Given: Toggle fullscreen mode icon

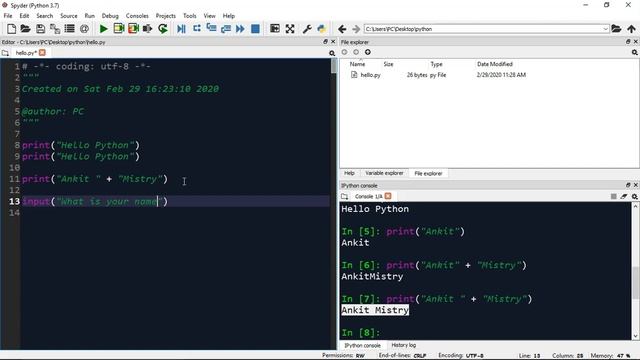Looking at the screenshot, I should [290, 29].
